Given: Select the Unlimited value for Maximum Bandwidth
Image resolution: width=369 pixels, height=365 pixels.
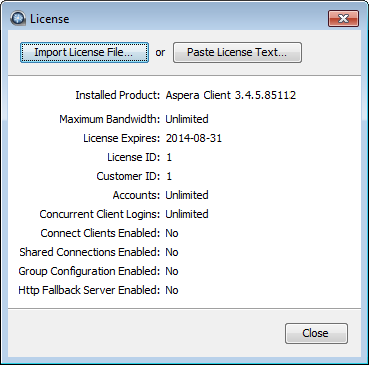Looking at the screenshot, I should pos(187,119).
